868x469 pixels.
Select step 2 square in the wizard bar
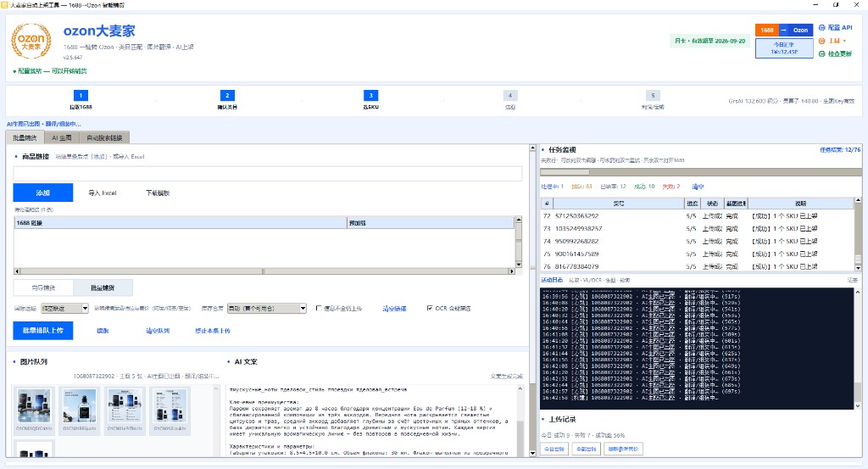(227, 95)
